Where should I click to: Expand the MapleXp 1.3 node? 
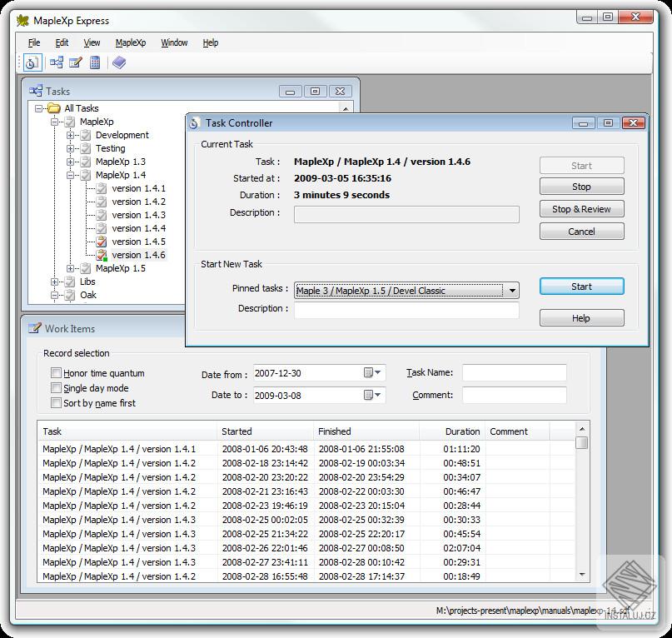point(70,162)
